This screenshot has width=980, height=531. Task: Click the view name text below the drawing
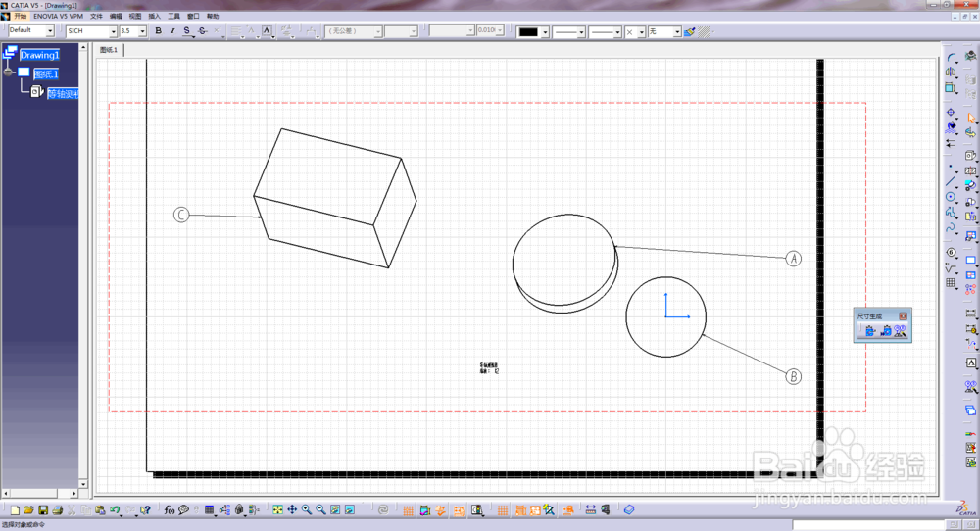click(x=489, y=368)
